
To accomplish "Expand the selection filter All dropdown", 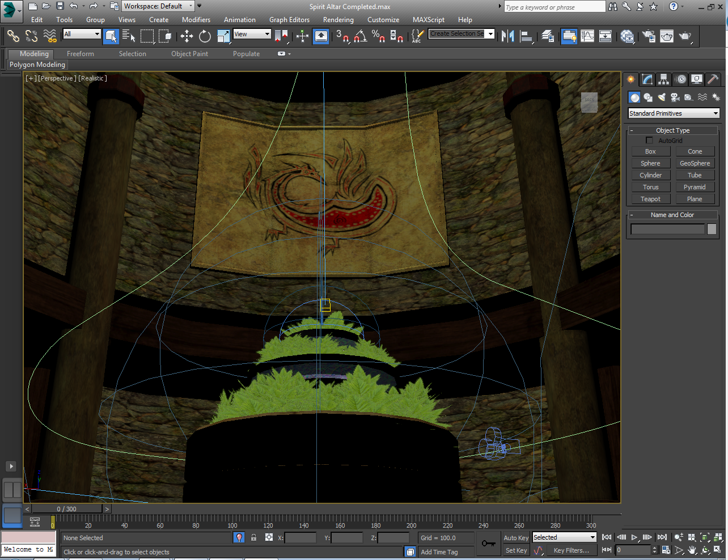I will point(81,34).
